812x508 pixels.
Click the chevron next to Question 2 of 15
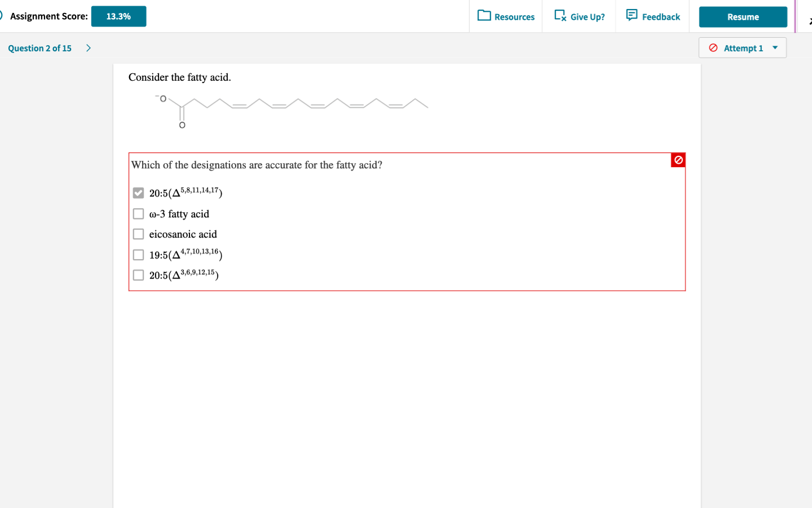click(89, 48)
